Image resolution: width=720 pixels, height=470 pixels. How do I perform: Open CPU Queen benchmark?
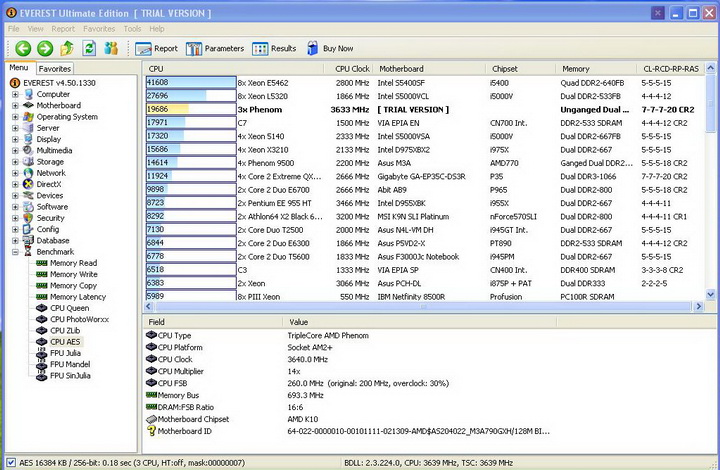point(69,308)
